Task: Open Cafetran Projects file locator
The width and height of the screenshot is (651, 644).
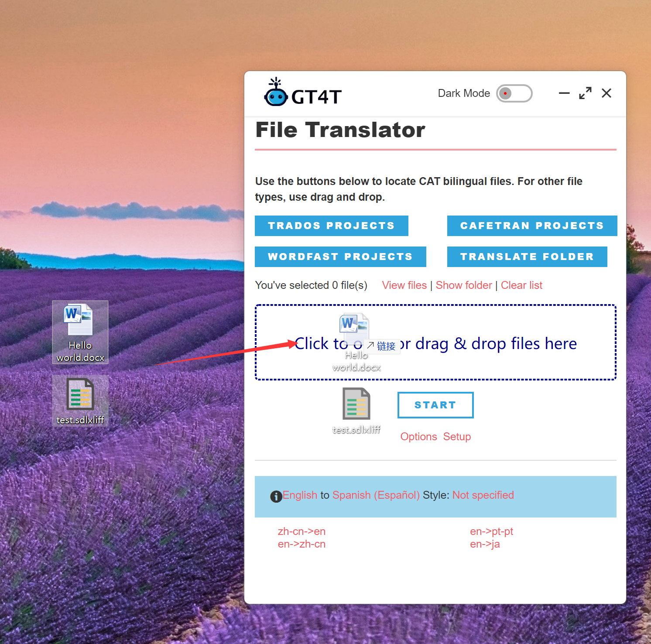Action: click(531, 226)
